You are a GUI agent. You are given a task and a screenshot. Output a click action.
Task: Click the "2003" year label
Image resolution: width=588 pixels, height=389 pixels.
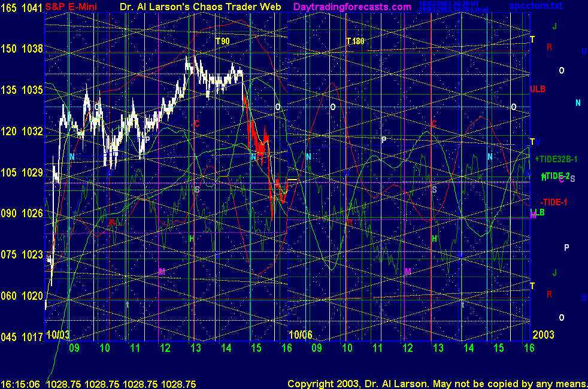pos(543,335)
